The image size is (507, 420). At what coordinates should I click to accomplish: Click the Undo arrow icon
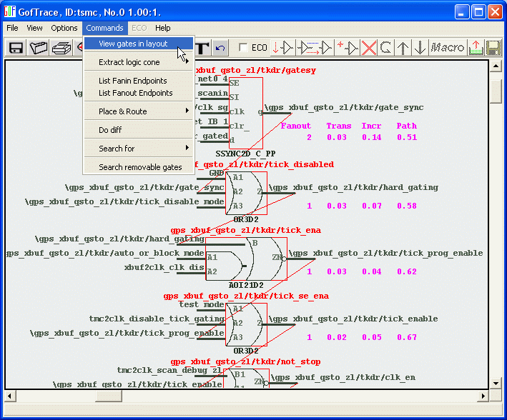220,48
